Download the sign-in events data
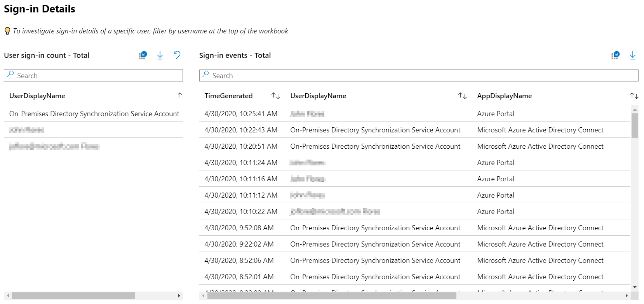The height and width of the screenshot is (304, 644). (x=633, y=56)
